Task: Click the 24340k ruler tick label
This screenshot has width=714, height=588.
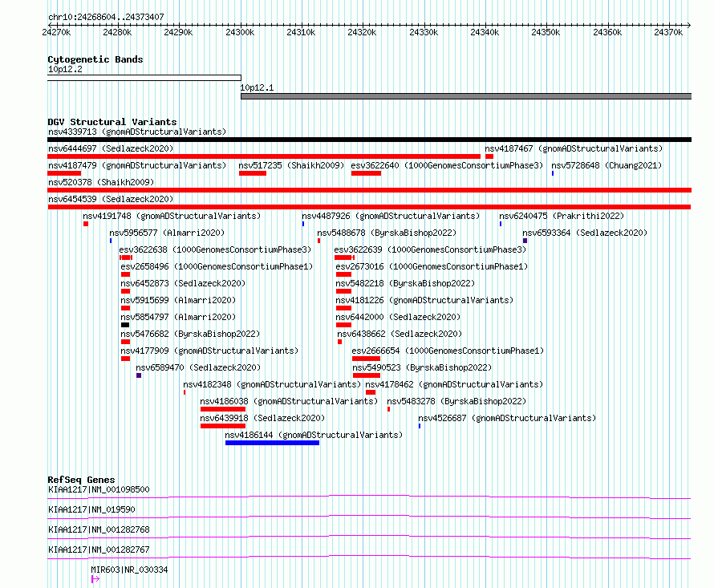Action: pos(485,32)
